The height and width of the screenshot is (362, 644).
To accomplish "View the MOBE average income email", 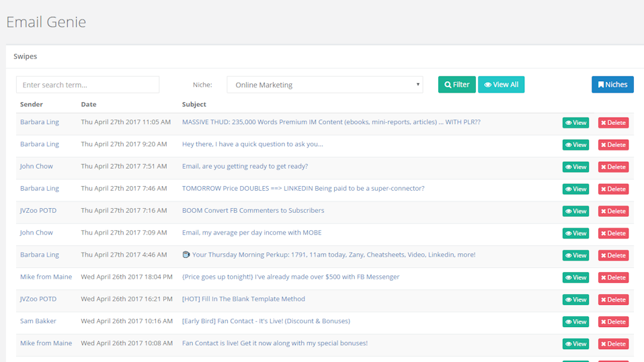I will (x=575, y=234).
